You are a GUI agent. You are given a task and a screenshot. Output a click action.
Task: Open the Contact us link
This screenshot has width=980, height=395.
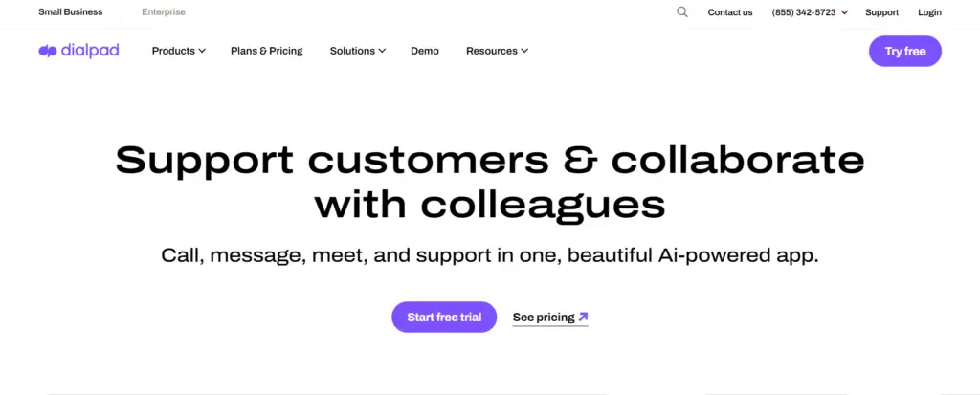tap(730, 12)
